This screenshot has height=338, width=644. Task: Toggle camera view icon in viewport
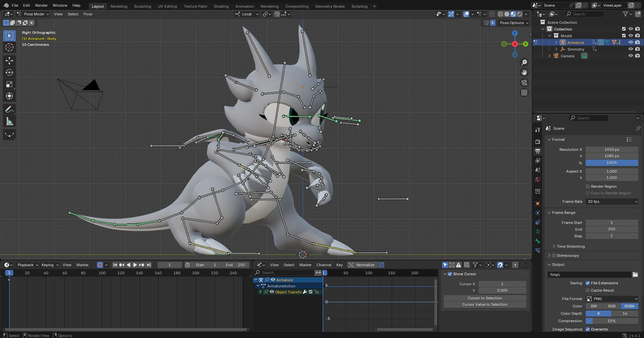524,82
